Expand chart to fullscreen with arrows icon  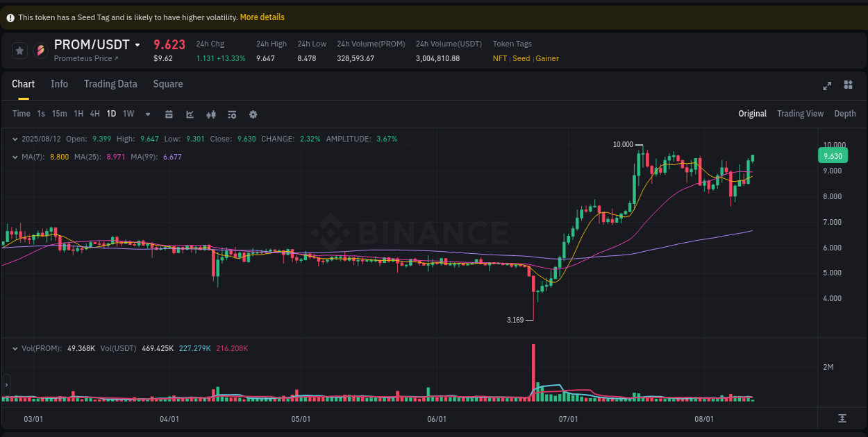tap(827, 86)
